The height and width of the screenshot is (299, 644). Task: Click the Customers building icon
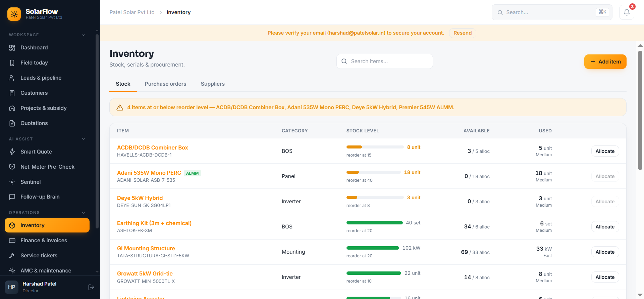(x=12, y=93)
